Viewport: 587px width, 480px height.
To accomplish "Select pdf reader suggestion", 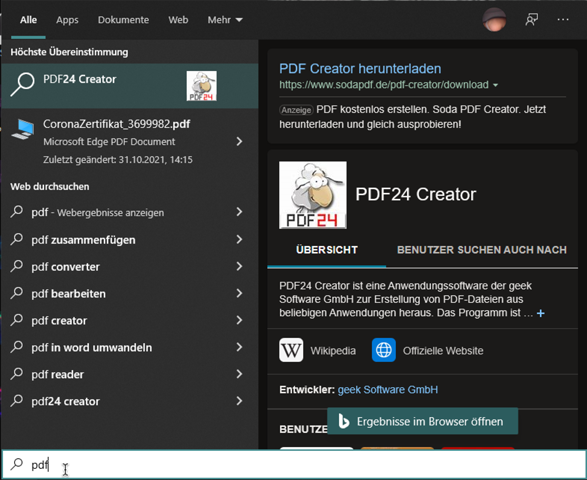I will click(x=130, y=374).
